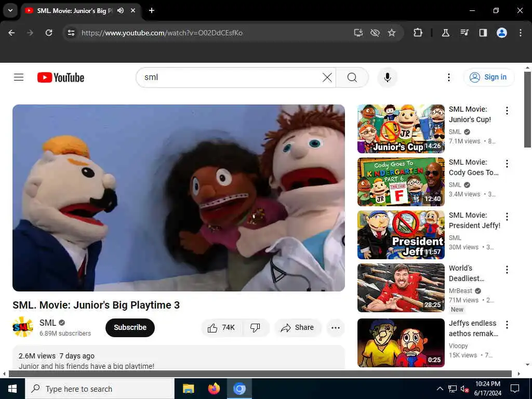Open media controls icon in toolbar

click(x=464, y=33)
